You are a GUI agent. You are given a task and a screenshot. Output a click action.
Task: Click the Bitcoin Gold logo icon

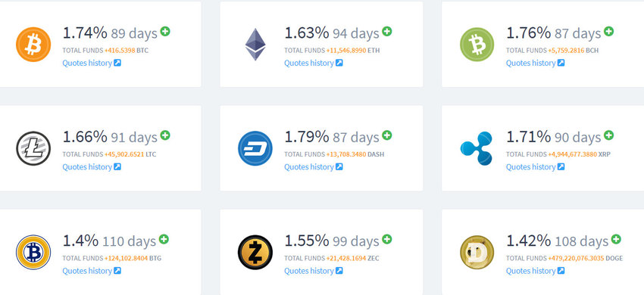point(33,252)
